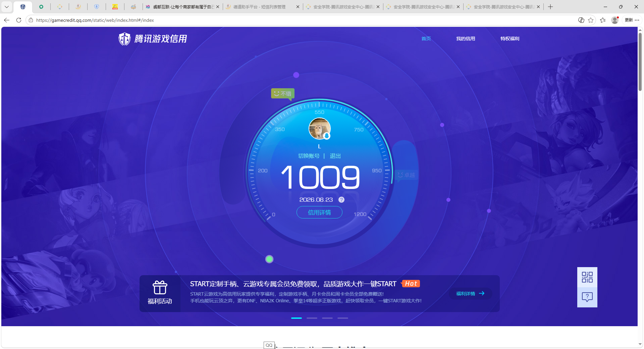
Task: Select the second carousel indicator dash
Action: pyautogui.click(x=312, y=318)
